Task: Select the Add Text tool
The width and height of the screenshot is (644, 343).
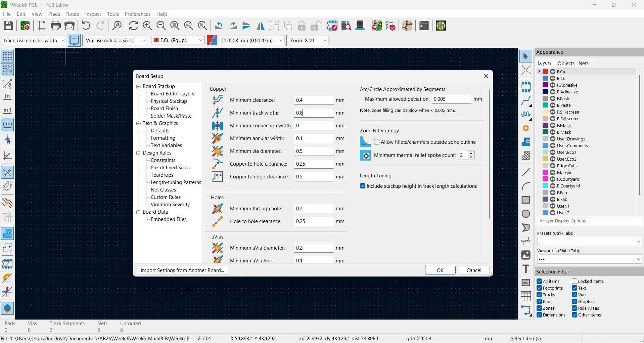Action: tap(525, 269)
